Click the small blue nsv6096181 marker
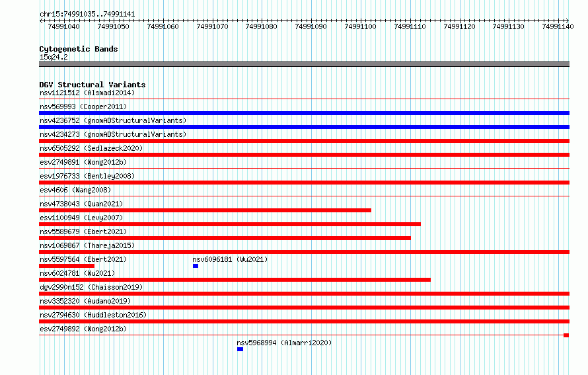588x375 pixels. click(x=196, y=266)
